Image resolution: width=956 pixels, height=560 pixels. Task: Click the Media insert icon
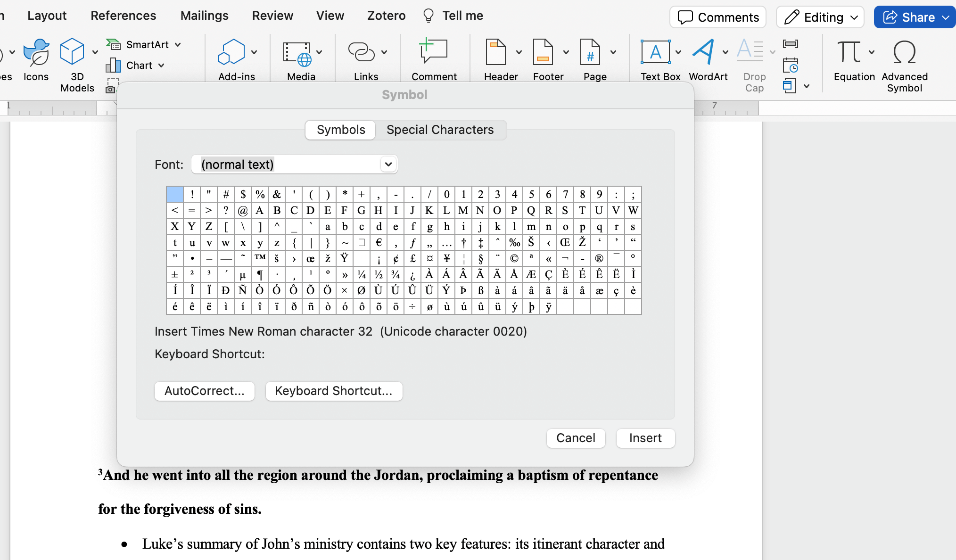point(297,53)
